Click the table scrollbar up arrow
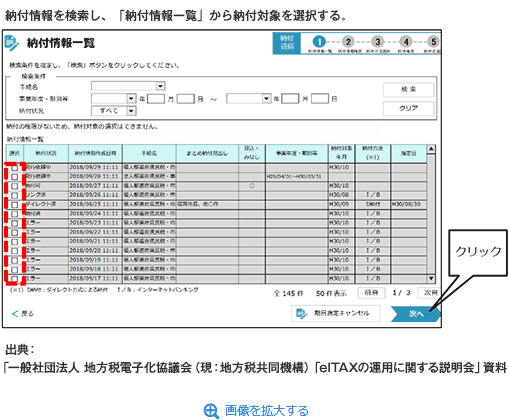Viewport: 510px width, 420px height. [x=431, y=149]
